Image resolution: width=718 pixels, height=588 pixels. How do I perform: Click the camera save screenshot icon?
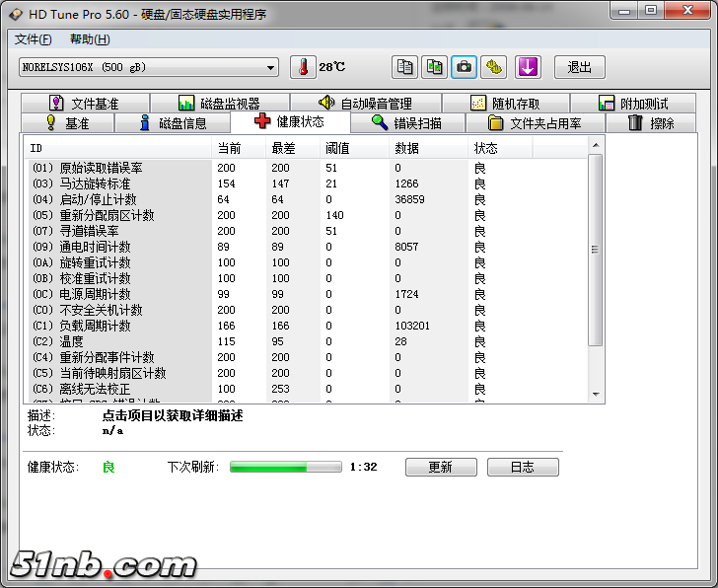[x=464, y=67]
